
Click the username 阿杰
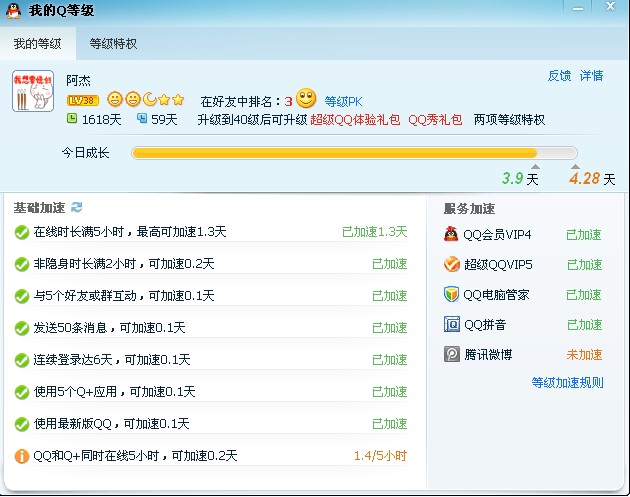tap(78, 80)
